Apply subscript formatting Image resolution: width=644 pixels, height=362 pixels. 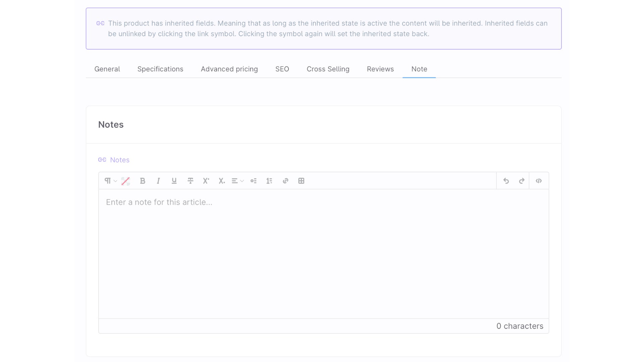click(222, 181)
